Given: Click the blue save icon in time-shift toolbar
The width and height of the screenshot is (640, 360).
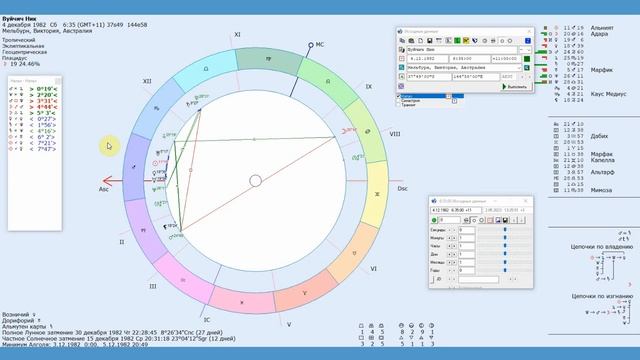Looking at the screenshot, I should click(x=498, y=220).
